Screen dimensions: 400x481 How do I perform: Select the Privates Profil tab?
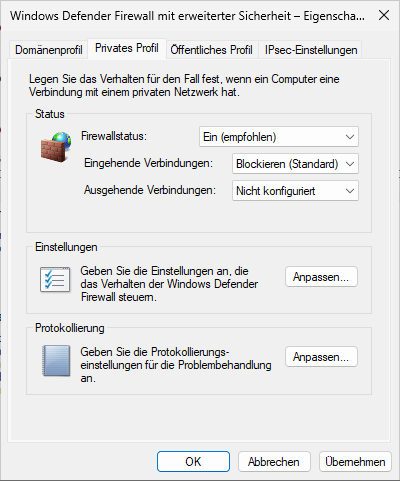pos(127,48)
